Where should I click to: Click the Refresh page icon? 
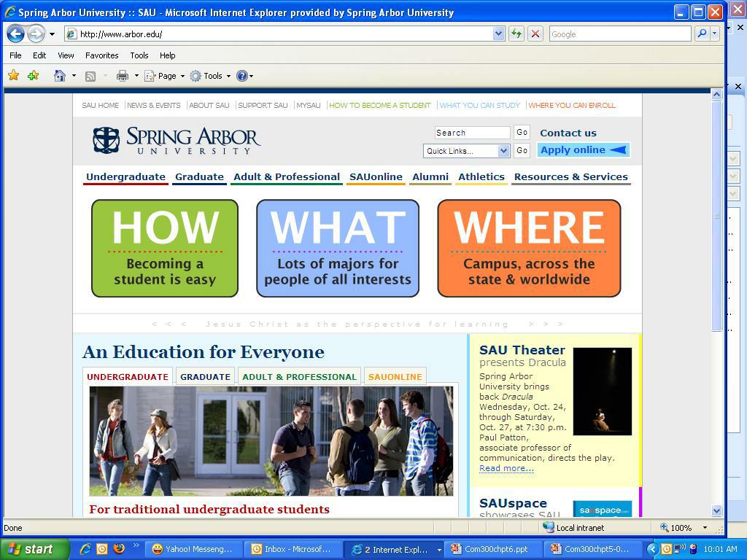(x=516, y=34)
